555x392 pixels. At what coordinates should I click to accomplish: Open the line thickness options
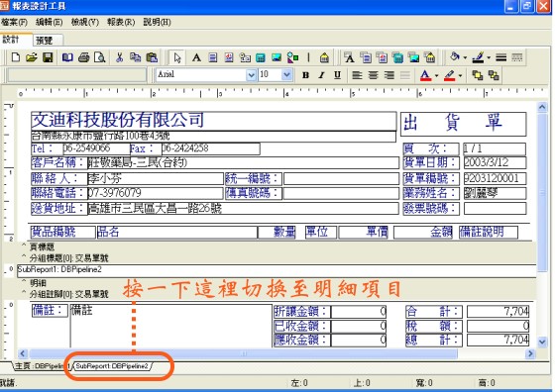coord(500,57)
